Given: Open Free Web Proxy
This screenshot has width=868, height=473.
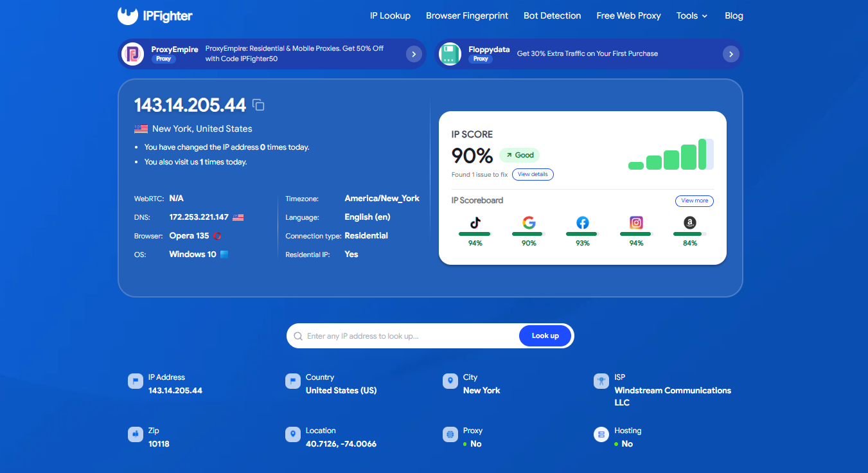Looking at the screenshot, I should tap(629, 15).
